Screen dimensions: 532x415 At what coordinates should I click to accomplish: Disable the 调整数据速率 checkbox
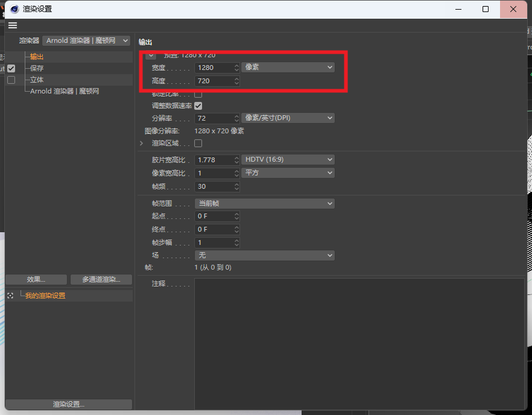198,106
